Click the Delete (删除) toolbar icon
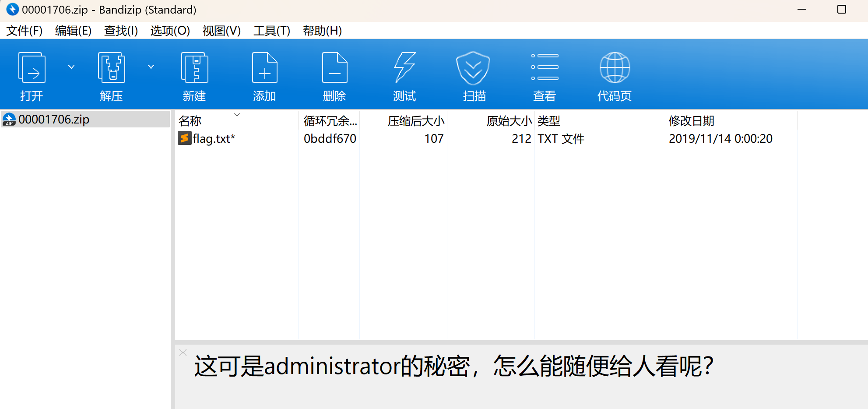The image size is (868, 409). coord(334,68)
